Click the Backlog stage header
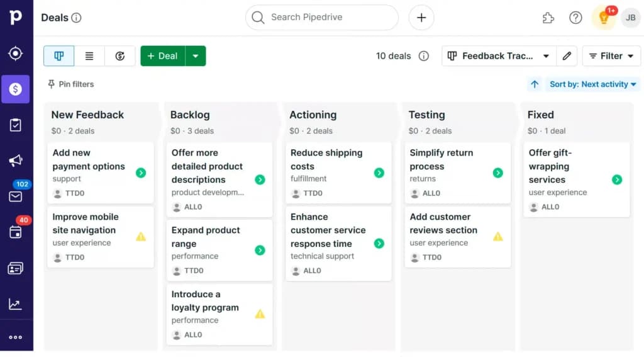This screenshot has width=644, height=357. click(190, 115)
